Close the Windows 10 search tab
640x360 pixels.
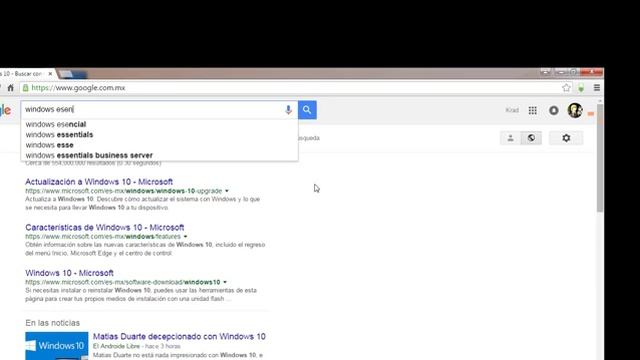click(x=50, y=74)
